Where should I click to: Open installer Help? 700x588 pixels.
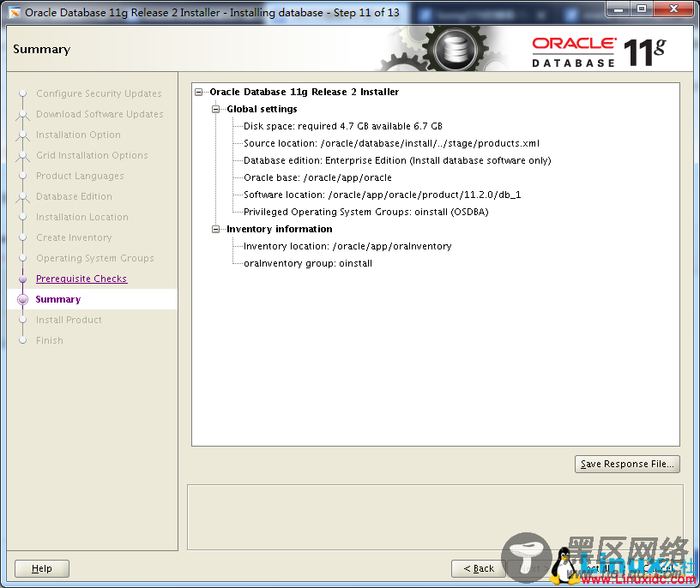(42, 568)
